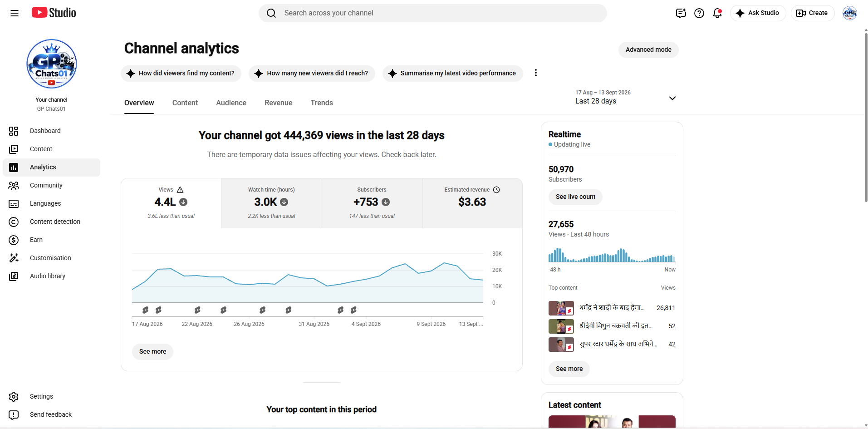Open Content in the sidebar
This screenshot has width=868, height=429.
(x=51, y=149)
